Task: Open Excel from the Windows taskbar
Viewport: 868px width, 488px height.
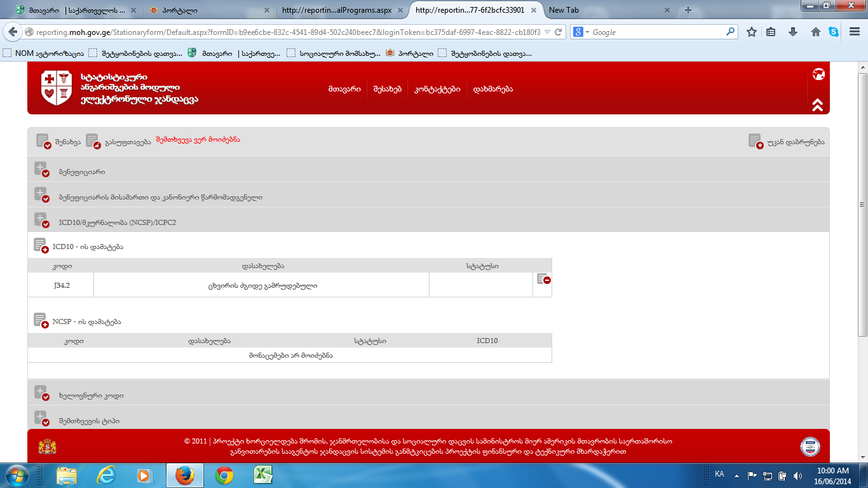Action: click(x=263, y=475)
